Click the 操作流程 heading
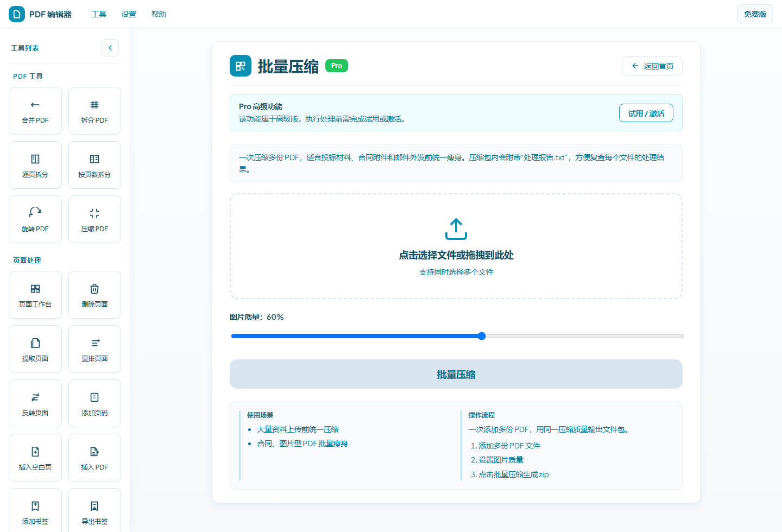 pyautogui.click(x=482, y=415)
